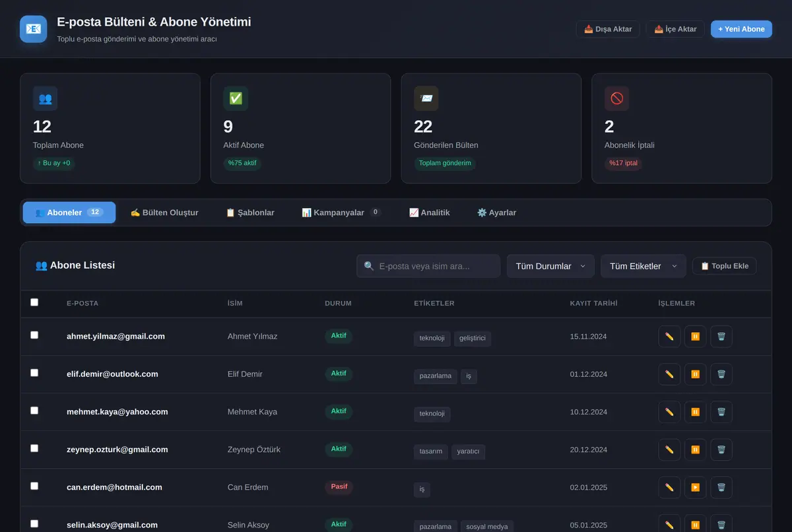Open the Tüm Durumlar dropdown
Image resolution: width=792 pixels, height=532 pixels.
(x=550, y=266)
